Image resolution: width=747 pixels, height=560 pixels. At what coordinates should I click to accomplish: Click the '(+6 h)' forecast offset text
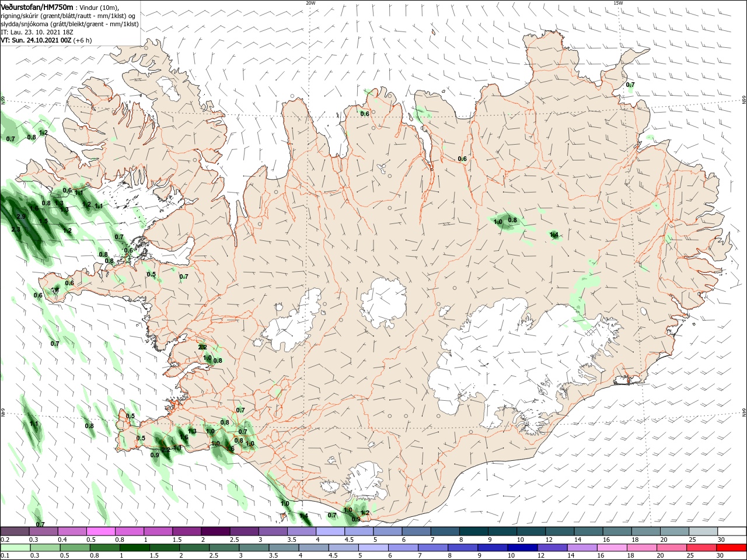tap(82, 40)
